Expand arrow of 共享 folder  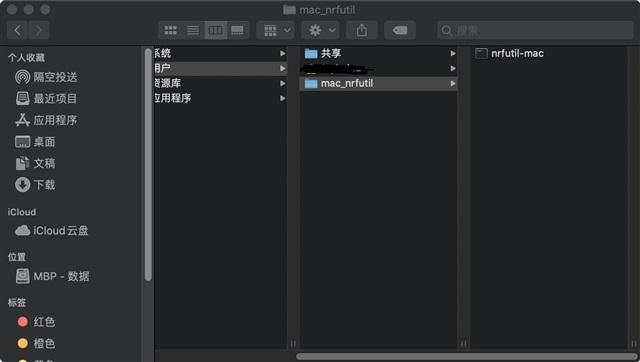(453, 53)
